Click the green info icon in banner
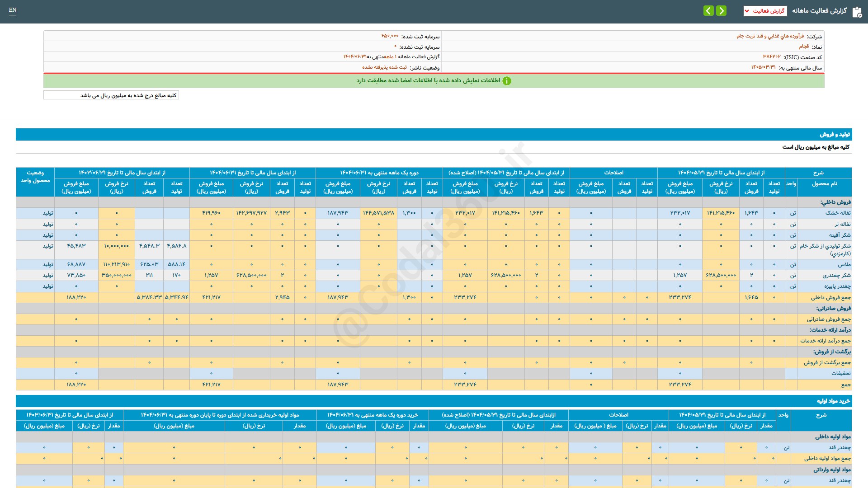The image size is (868, 488). pos(507,81)
